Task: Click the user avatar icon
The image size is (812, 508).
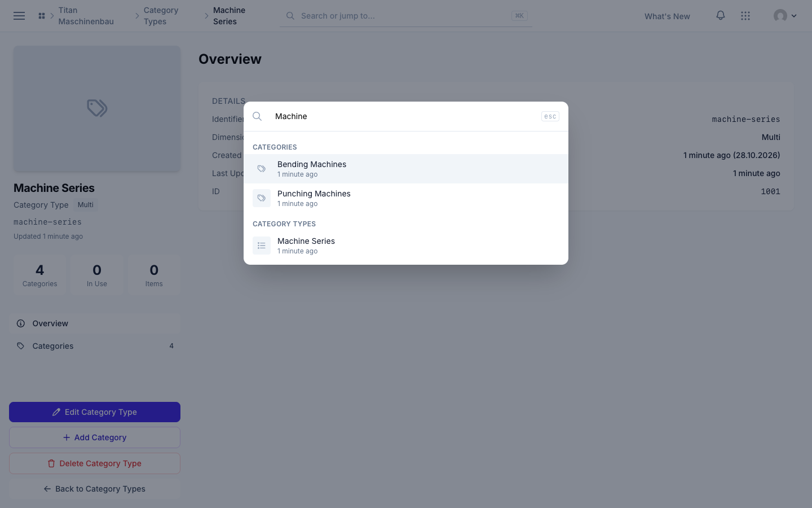Action: coord(780,16)
